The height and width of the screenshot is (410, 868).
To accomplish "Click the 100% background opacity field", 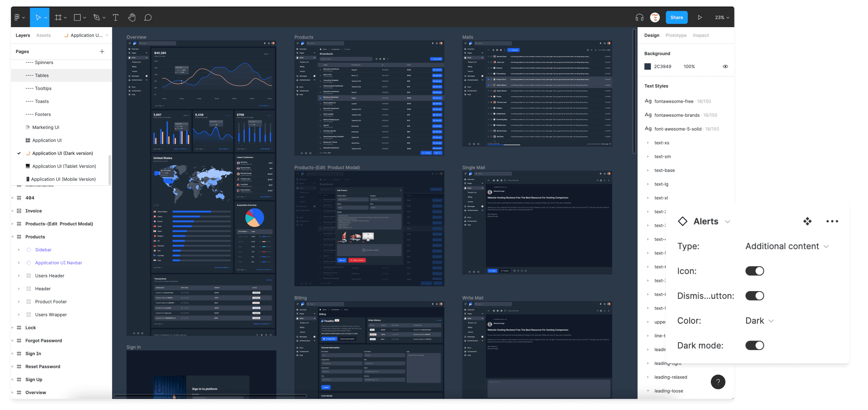I will coord(689,66).
